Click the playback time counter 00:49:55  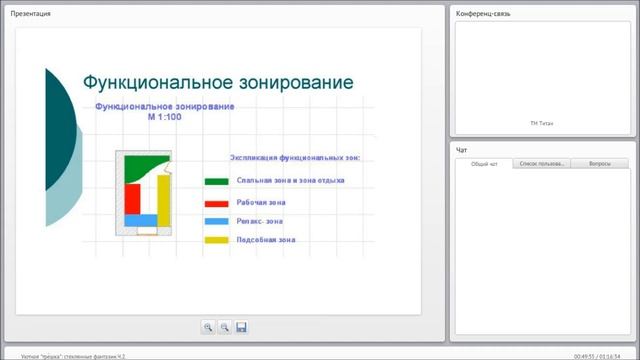(x=584, y=357)
